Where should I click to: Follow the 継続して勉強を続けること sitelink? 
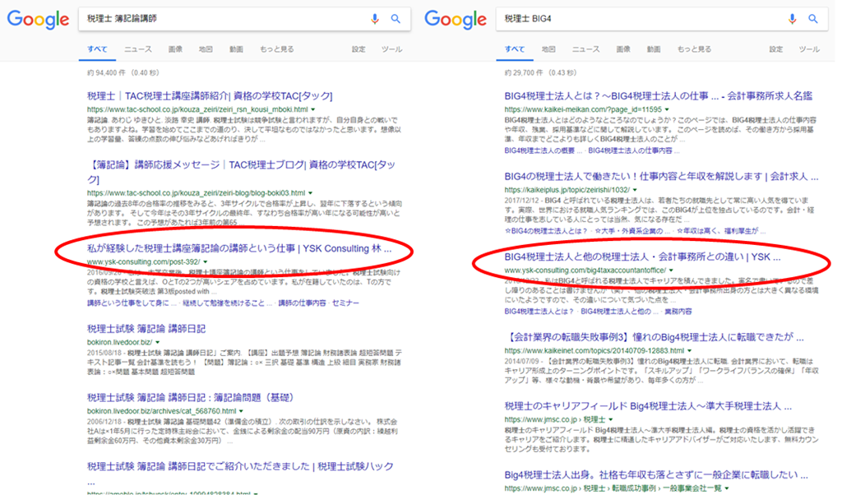(227, 303)
